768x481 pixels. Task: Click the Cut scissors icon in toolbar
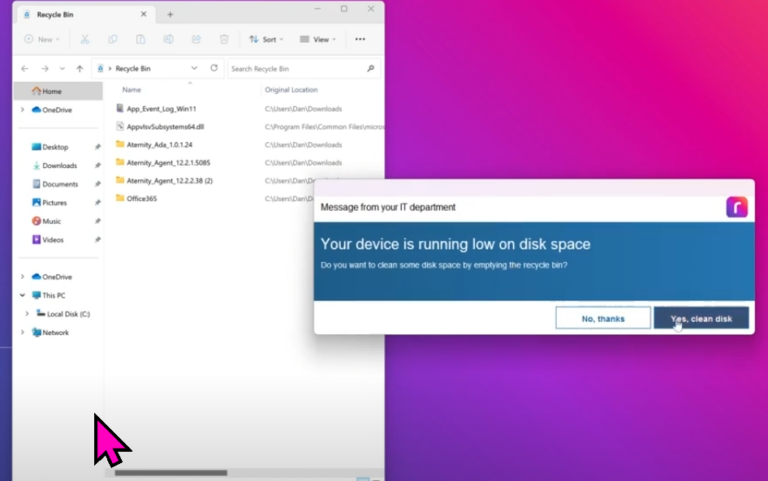pos(85,39)
